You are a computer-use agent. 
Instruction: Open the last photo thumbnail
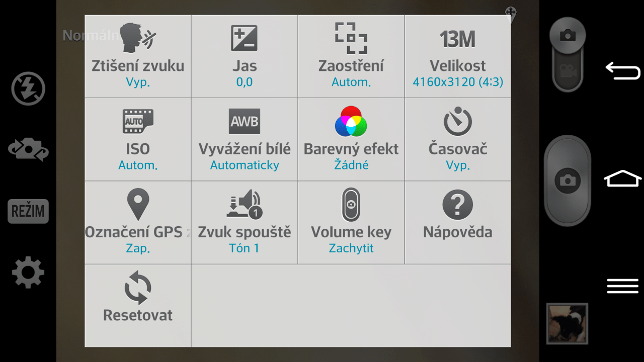(567, 323)
